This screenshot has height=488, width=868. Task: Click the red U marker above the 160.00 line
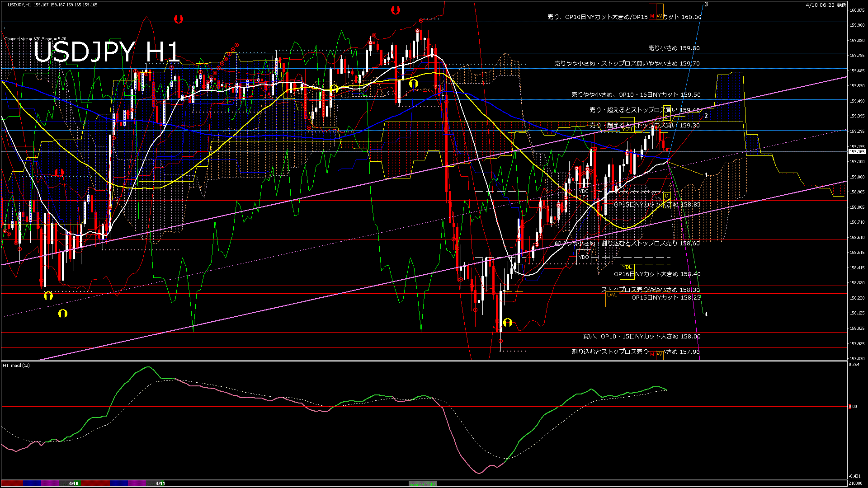click(179, 19)
